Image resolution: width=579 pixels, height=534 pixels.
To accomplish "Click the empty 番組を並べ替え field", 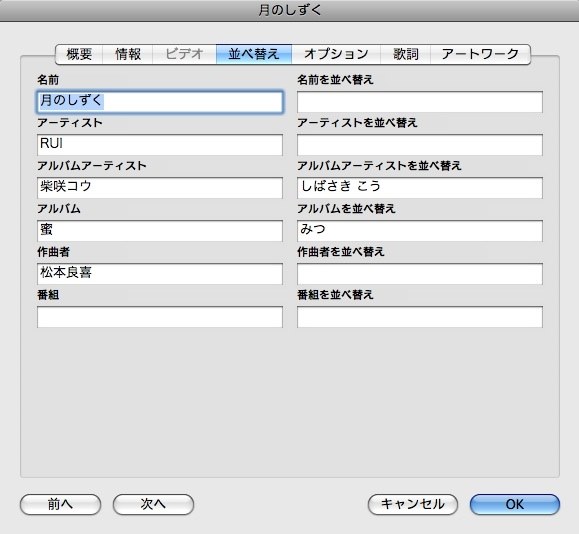I will [x=420, y=316].
